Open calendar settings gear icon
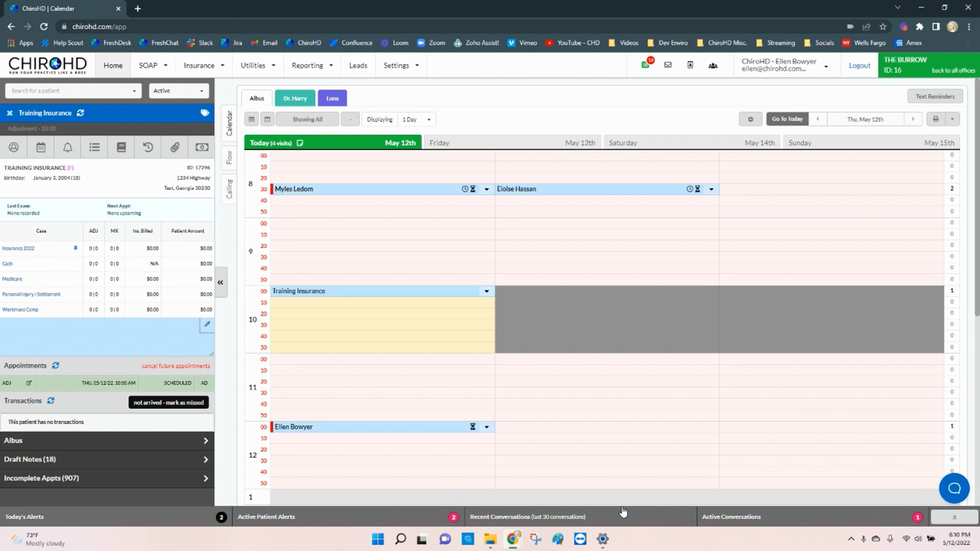Screen dimensions: 980x551 (751, 119)
